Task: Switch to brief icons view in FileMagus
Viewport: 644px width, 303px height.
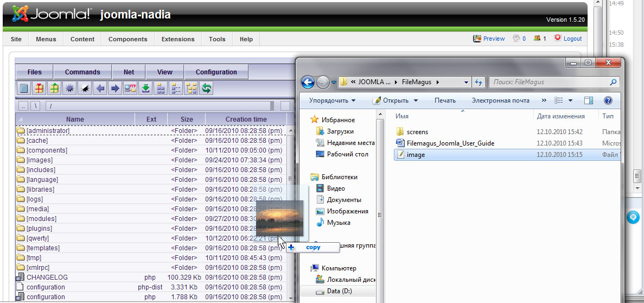Action: 161,89
